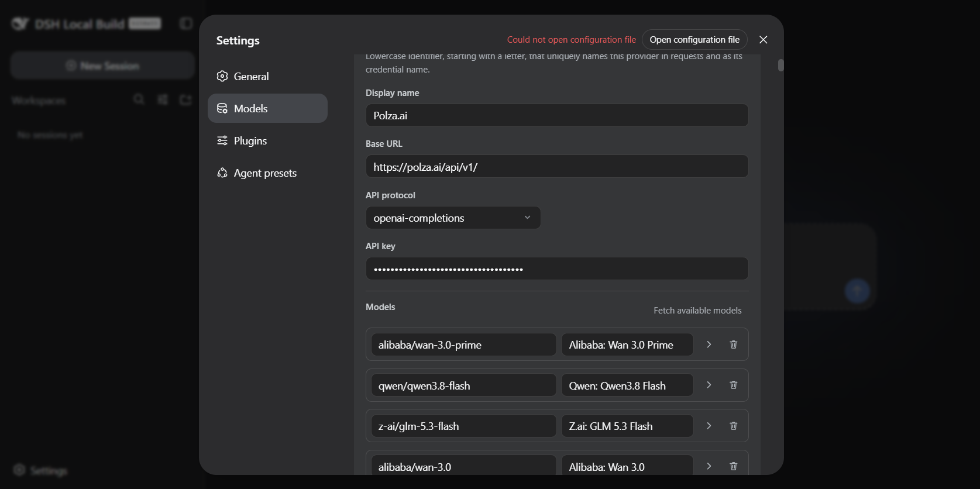Edit the model name field Alibaba: Wan 3.0
The width and height of the screenshot is (980, 489).
[627, 466]
